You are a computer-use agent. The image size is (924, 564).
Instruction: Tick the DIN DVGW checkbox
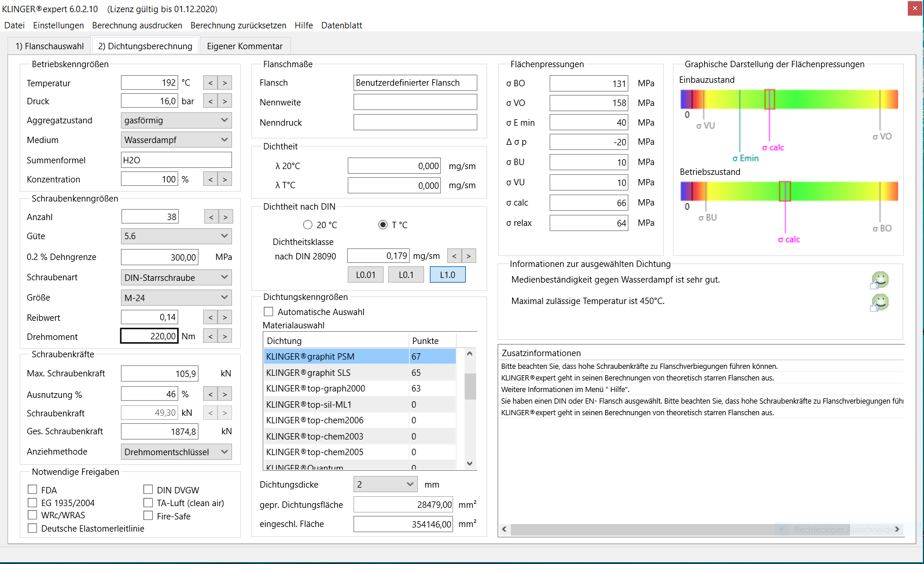click(148, 490)
